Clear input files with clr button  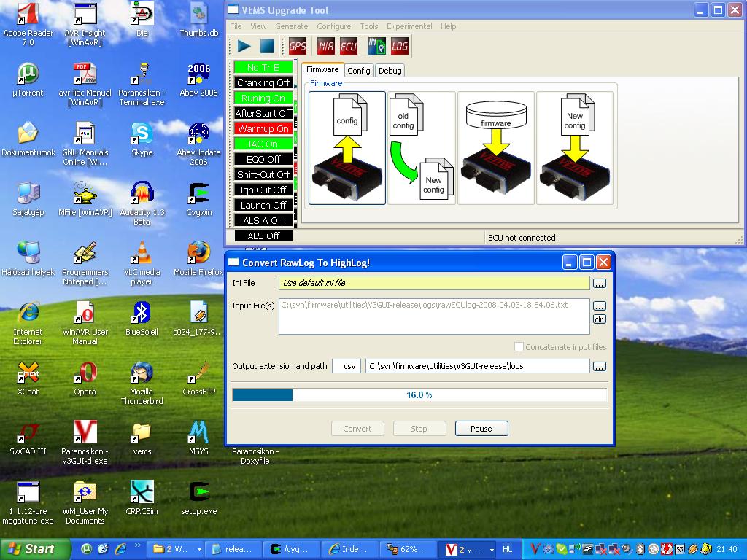point(600,319)
